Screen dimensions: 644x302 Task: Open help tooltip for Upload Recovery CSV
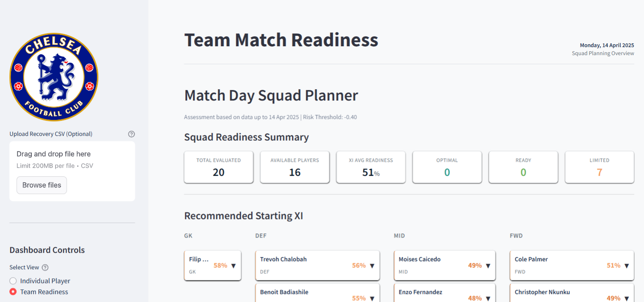(131, 134)
